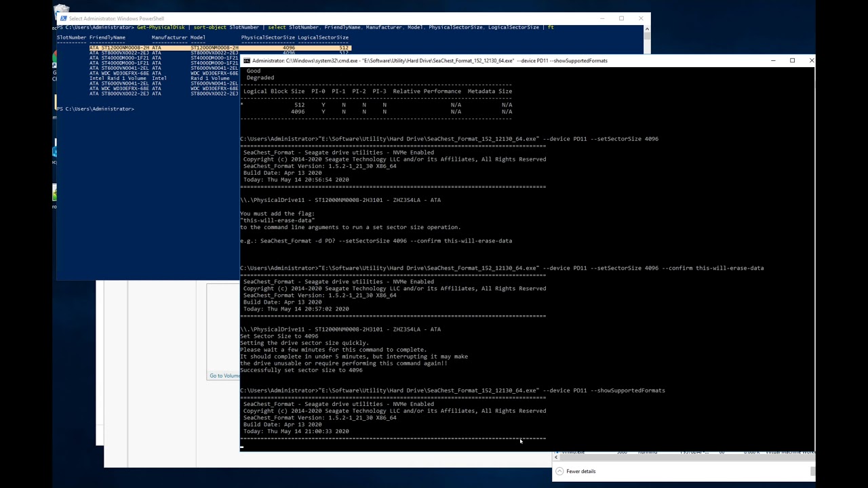Click the FriendlyName column header
The height and width of the screenshot is (488, 868).
pyautogui.click(x=107, y=37)
